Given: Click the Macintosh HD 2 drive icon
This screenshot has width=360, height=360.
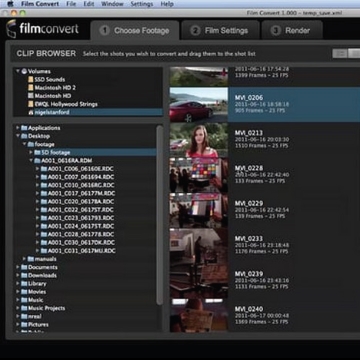Looking at the screenshot, I should 31,87.
